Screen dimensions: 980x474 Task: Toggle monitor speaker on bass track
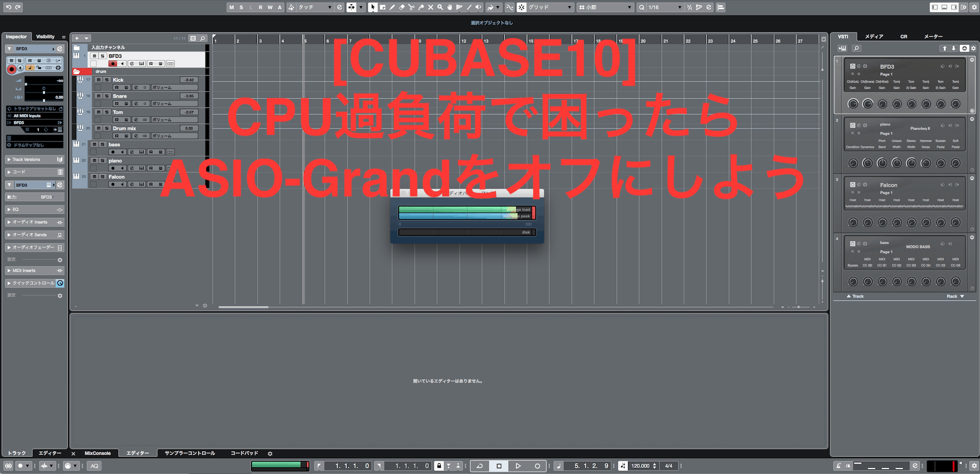click(x=122, y=152)
